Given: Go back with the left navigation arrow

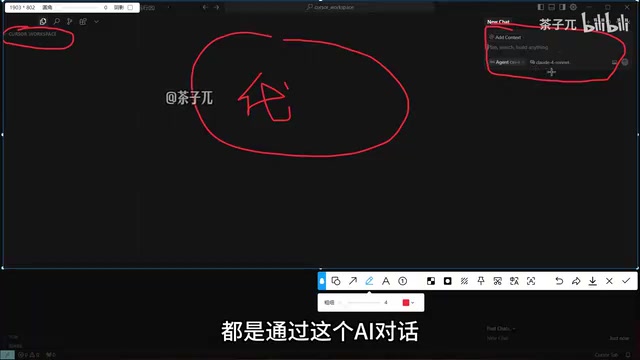Looking at the screenshot, I should point(205,7).
